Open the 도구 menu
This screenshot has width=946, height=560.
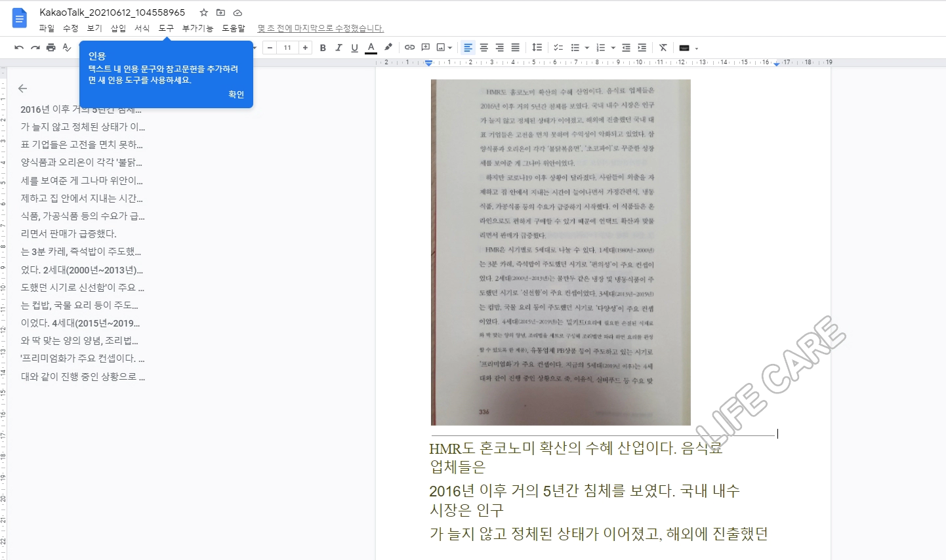coord(166,28)
